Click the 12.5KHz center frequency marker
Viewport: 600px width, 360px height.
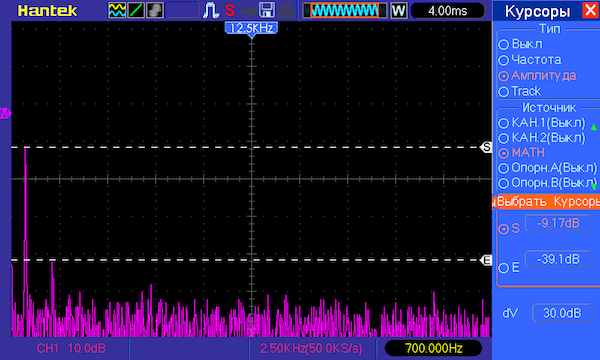(x=251, y=28)
